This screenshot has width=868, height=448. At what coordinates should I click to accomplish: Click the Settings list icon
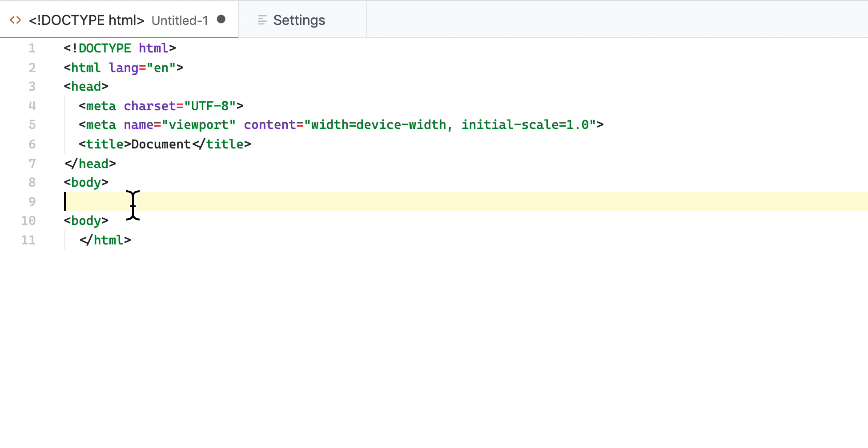pos(261,20)
